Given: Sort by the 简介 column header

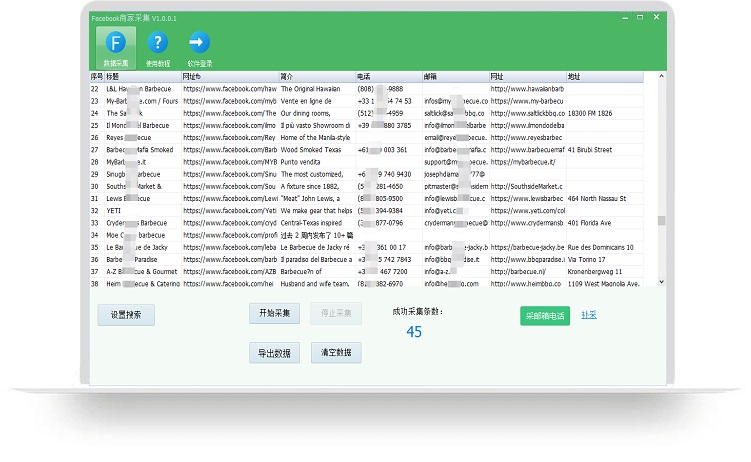Looking at the screenshot, I should point(317,77).
